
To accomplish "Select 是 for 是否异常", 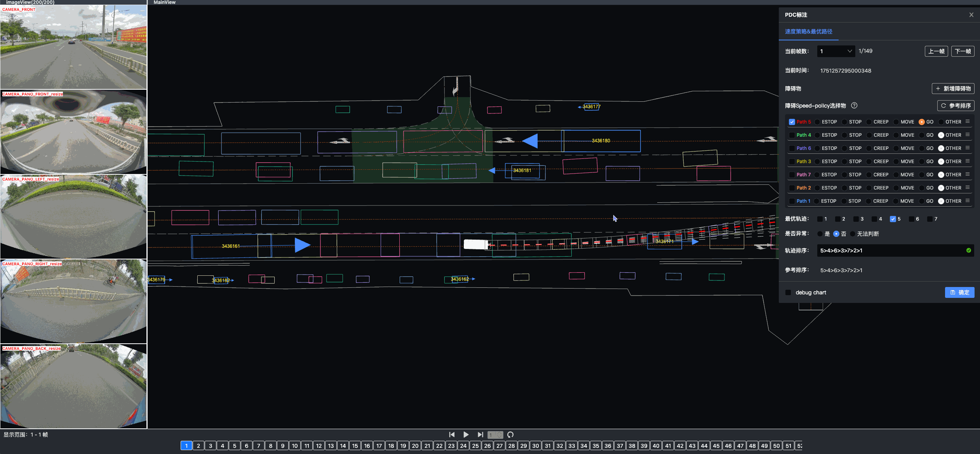I will [820, 234].
